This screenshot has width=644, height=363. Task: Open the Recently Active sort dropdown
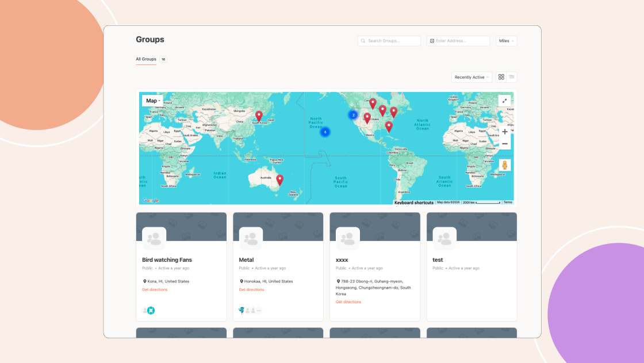[x=472, y=77]
